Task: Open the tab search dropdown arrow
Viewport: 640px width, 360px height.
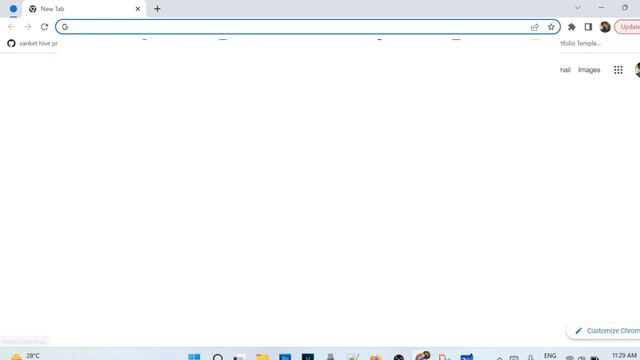Action: tap(577, 8)
